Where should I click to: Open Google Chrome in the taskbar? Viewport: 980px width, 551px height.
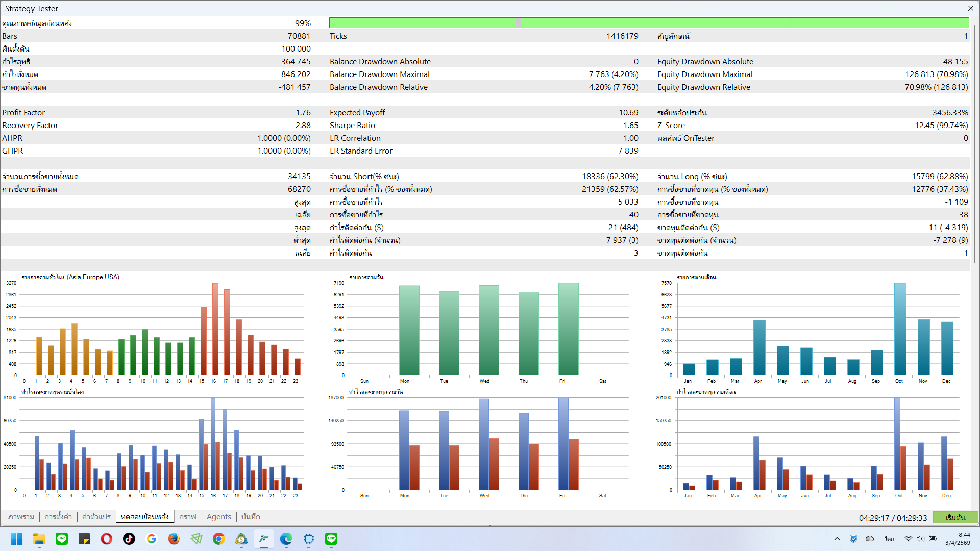coord(219,539)
